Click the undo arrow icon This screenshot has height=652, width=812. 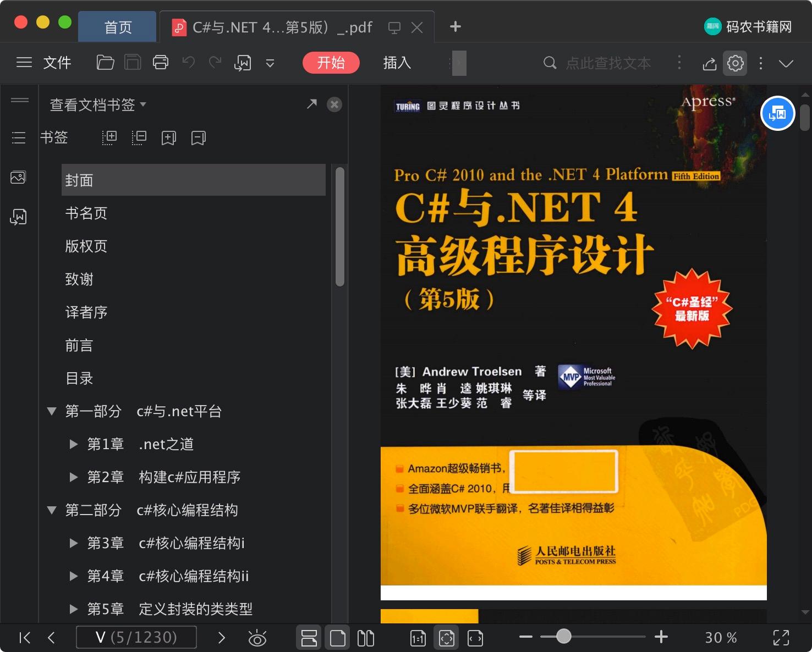189,62
